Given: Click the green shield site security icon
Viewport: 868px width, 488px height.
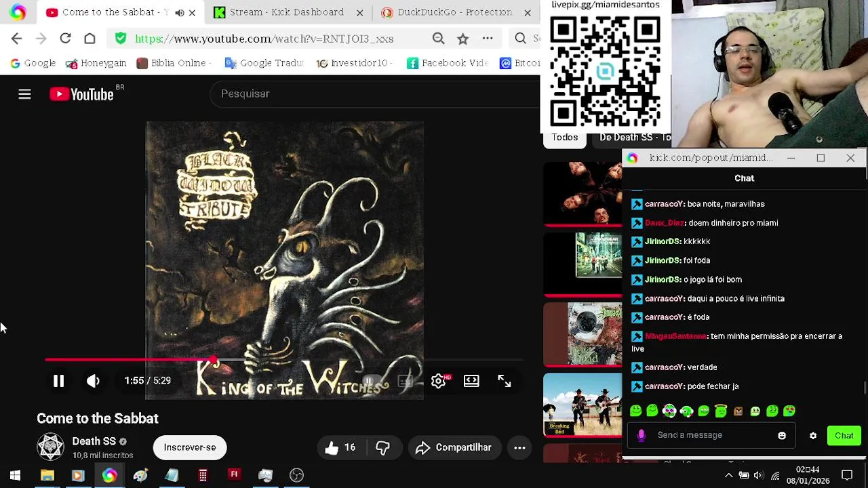Looking at the screenshot, I should point(120,39).
